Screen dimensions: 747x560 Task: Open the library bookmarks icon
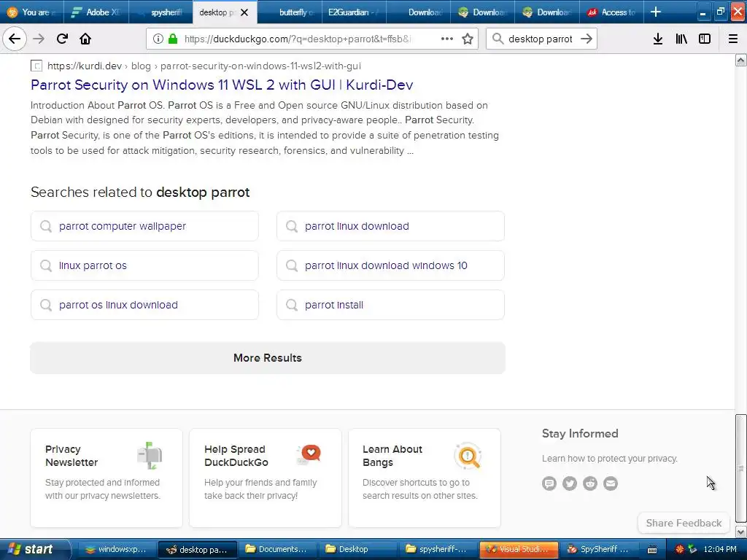[x=681, y=39]
